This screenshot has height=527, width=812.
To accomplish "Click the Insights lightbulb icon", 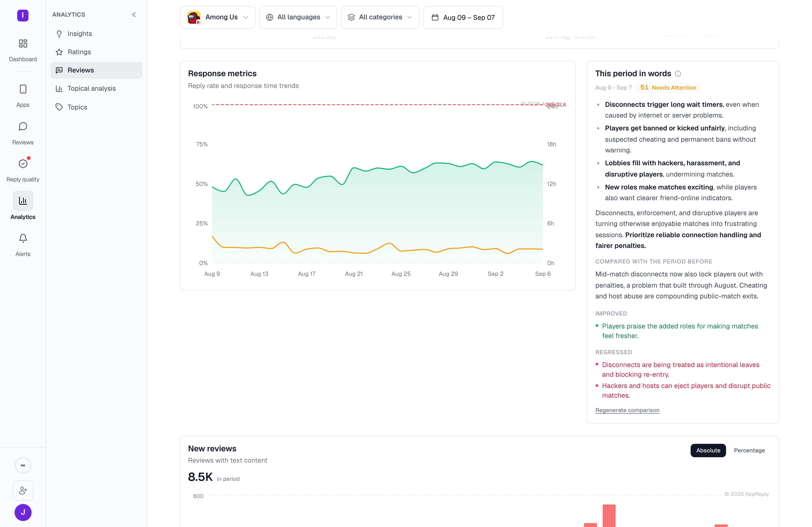I will [x=59, y=34].
